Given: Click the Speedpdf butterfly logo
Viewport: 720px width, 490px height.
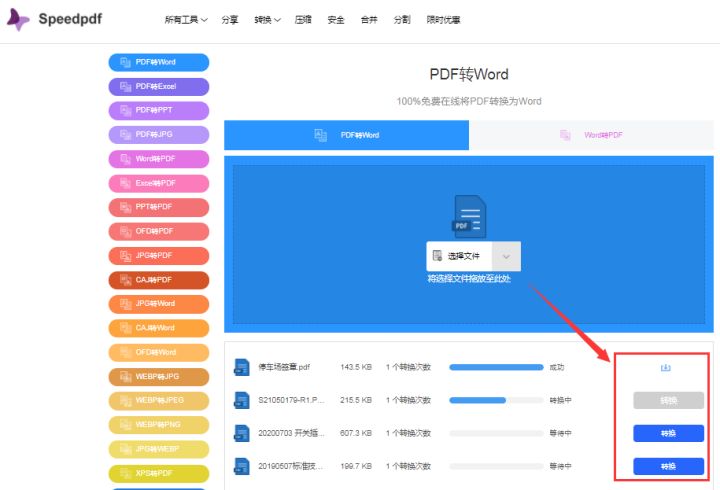Looking at the screenshot, I should tap(18, 19).
